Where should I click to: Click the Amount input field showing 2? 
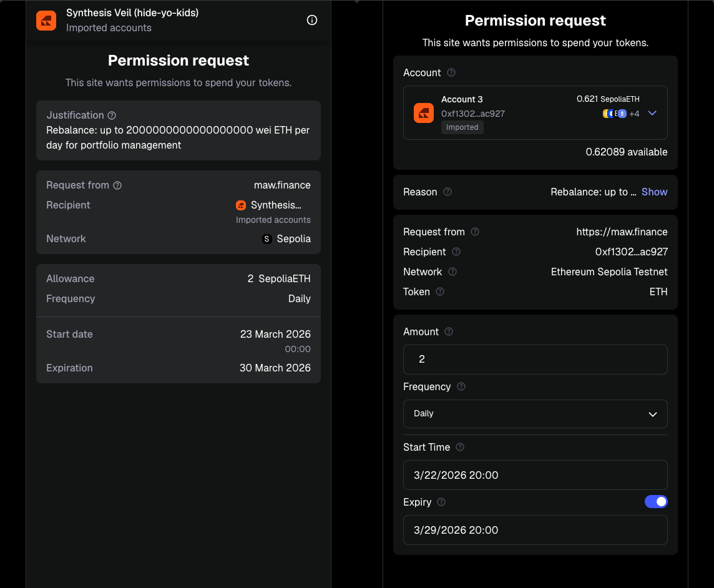[535, 360]
